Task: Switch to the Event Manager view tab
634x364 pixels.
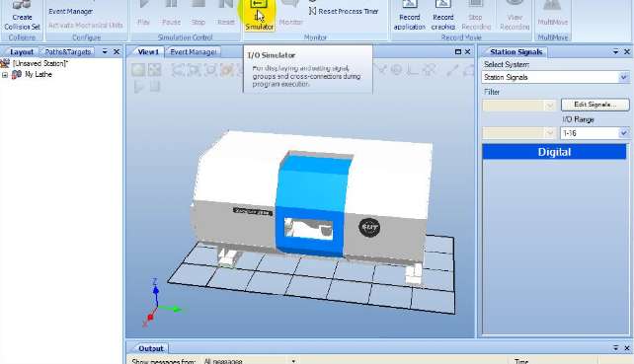Action: pos(193,52)
